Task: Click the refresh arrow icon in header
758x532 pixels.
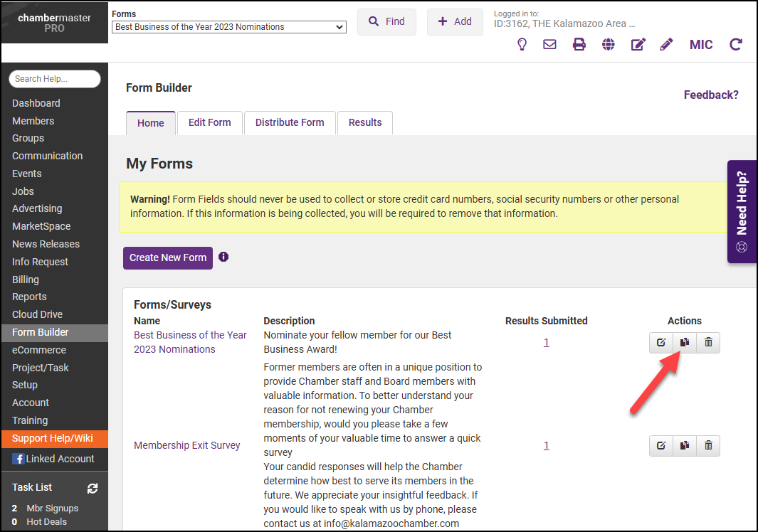Action: [736, 45]
